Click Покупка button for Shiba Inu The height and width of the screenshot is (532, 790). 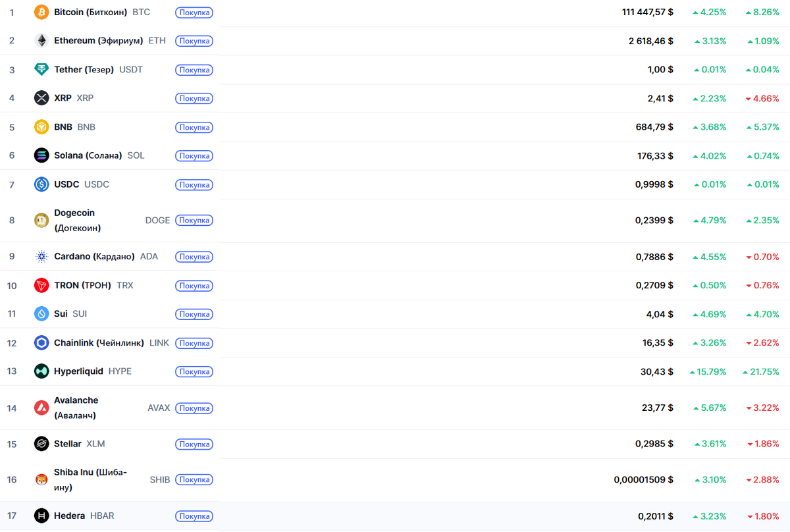coord(194,480)
